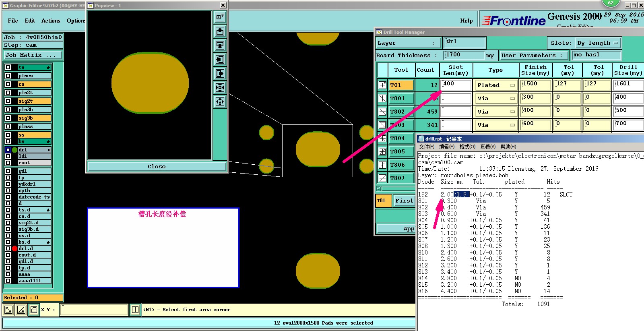The height and width of the screenshot is (331, 644).
Task: Toggle the checkbox for layer rout
Action: [x=8, y=163]
